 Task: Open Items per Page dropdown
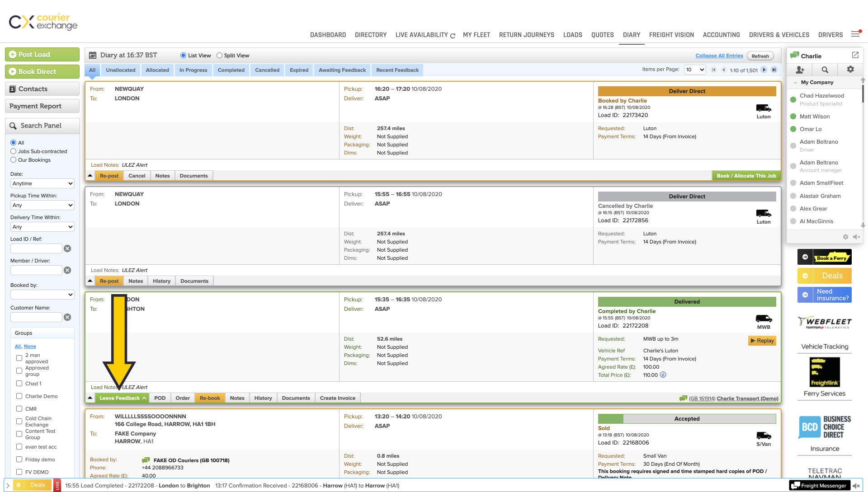click(695, 70)
